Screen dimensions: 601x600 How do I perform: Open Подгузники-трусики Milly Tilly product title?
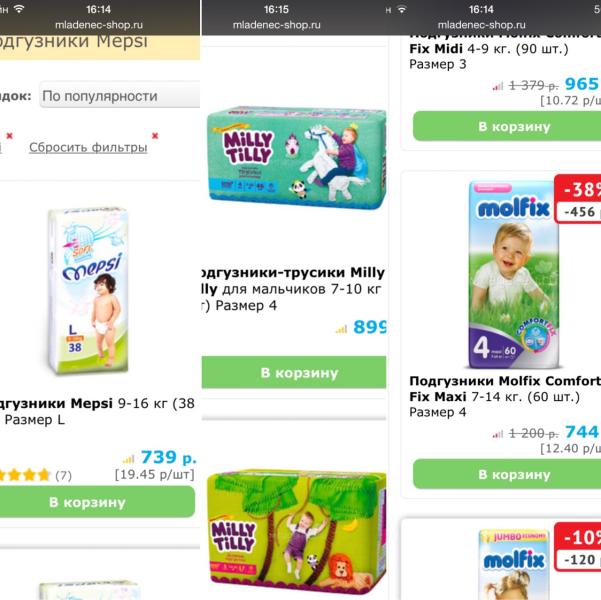click(293, 289)
